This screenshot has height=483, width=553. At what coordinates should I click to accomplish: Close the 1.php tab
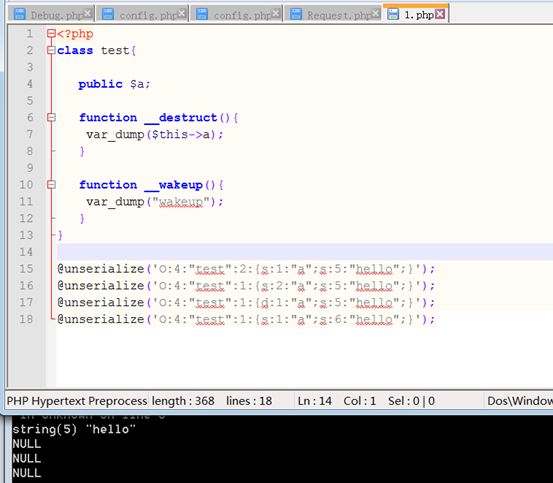pos(440,14)
